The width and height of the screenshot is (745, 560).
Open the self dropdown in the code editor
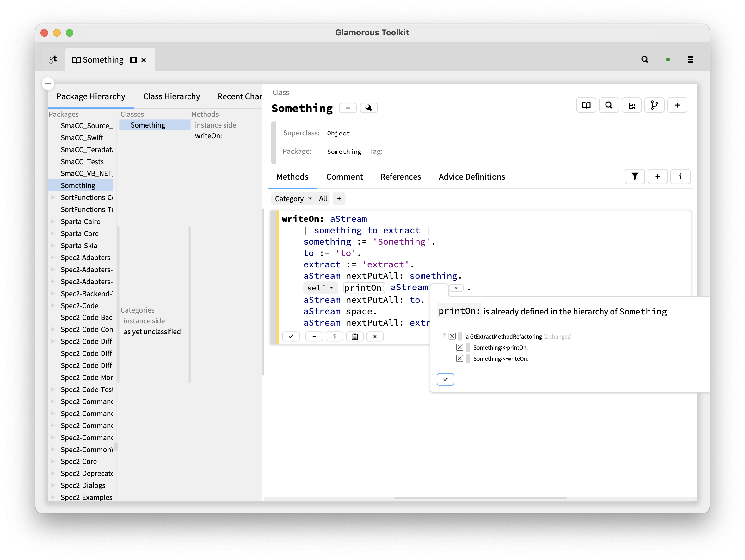pyautogui.click(x=320, y=288)
